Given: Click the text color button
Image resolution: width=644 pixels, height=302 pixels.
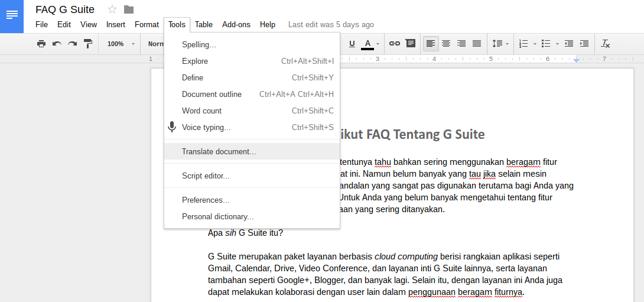Looking at the screenshot, I should point(367,44).
